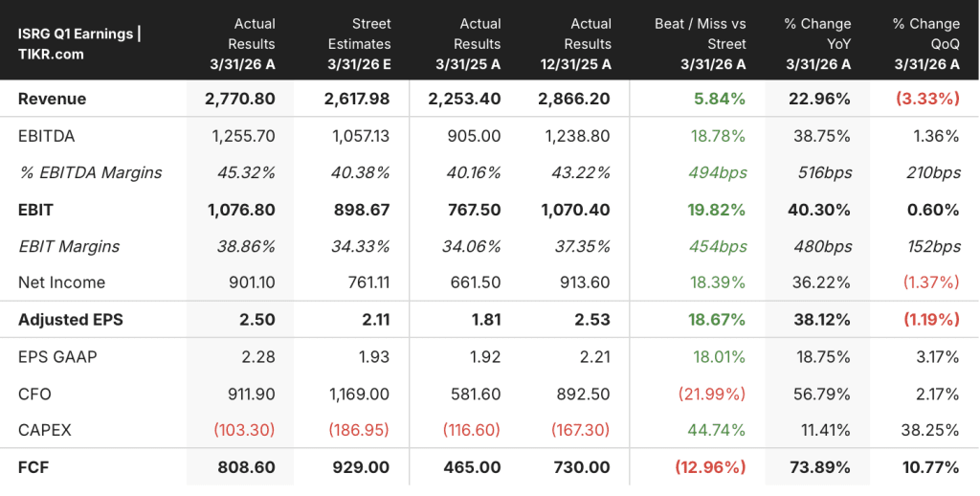Click the 'Beat / Miss vs Street' header
Viewport: 980px width, 496px height.
[x=700, y=44]
